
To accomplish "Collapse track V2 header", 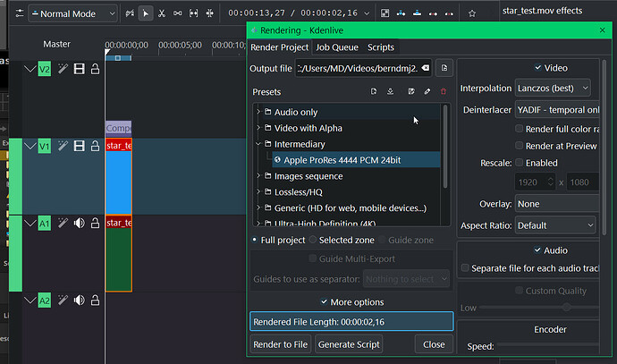I will [30, 69].
